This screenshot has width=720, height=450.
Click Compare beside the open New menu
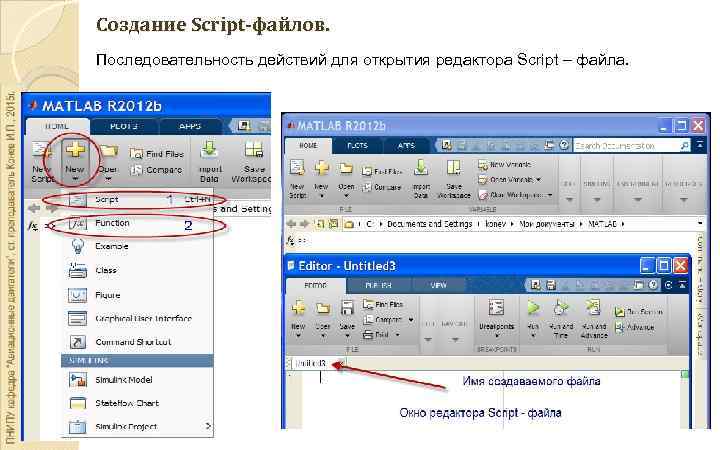point(156,170)
